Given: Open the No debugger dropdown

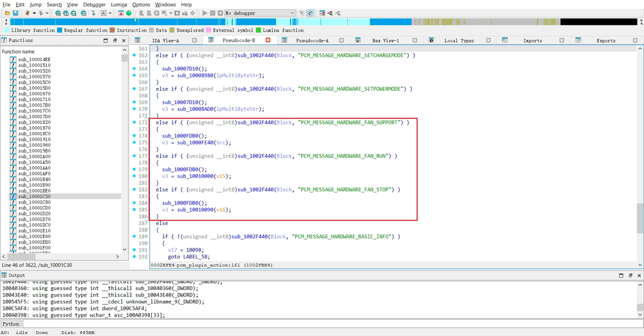Looking at the screenshot, I should pos(260,13).
